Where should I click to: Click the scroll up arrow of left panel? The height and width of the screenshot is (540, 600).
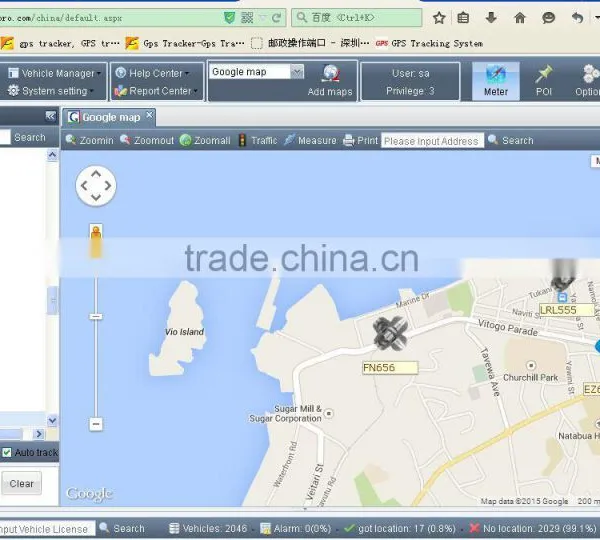click(x=52, y=155)
